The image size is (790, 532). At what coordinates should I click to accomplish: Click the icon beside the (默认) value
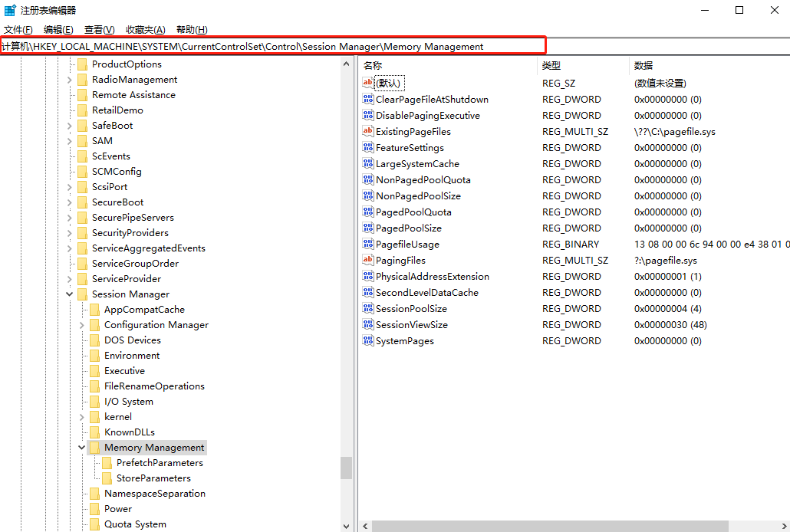(367, 83)
